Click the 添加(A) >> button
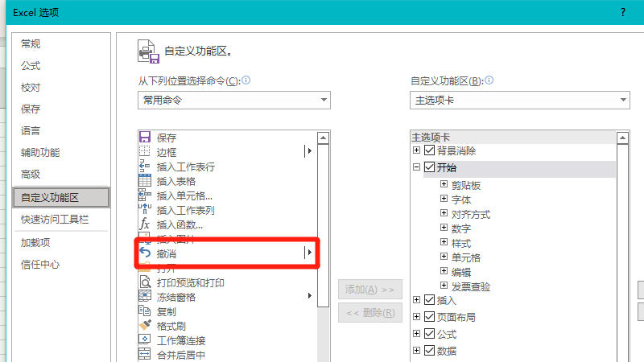This screenshot has height=362, width=644. [x=369, y=290]
